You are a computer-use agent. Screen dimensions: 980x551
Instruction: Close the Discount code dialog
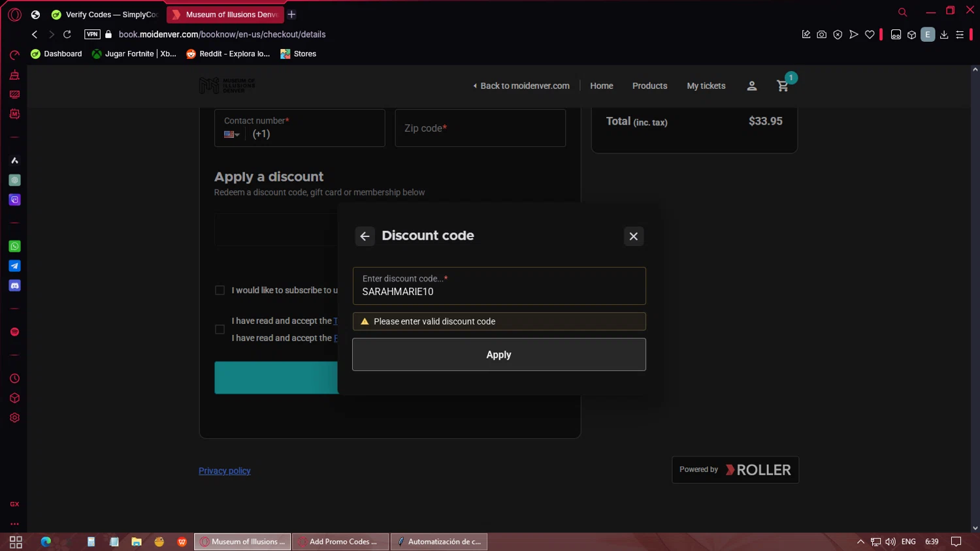coord(634,236)
